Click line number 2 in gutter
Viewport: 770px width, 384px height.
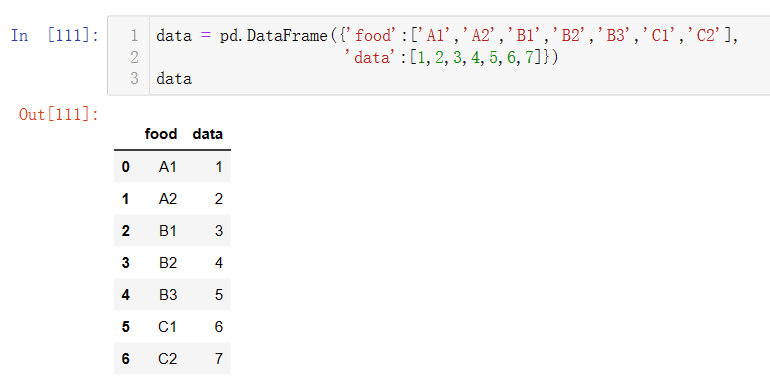pyautogui.click(x=134, y=57)
